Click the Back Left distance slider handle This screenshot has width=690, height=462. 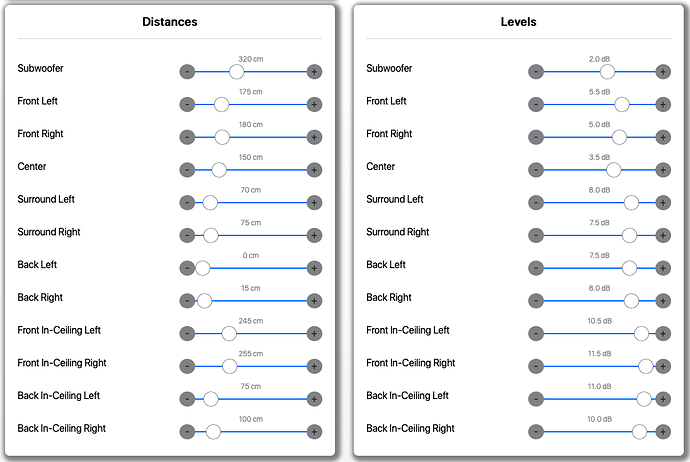point(202,268)
